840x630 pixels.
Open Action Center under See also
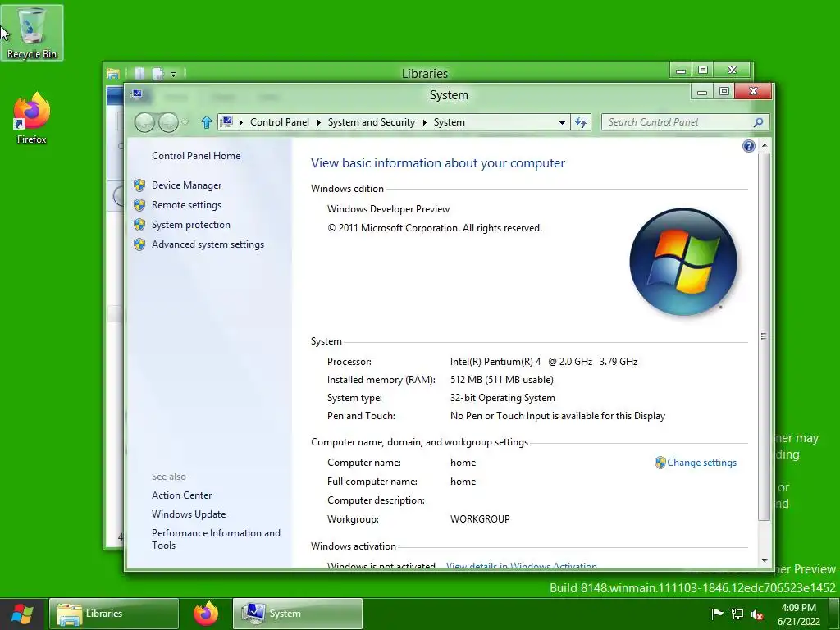(181, 495)
